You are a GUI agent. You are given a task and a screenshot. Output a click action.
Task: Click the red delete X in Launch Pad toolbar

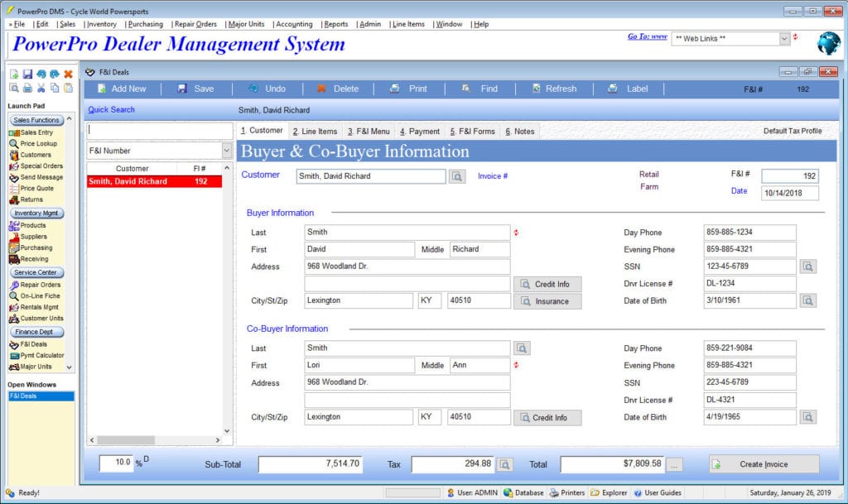point(69,74)
